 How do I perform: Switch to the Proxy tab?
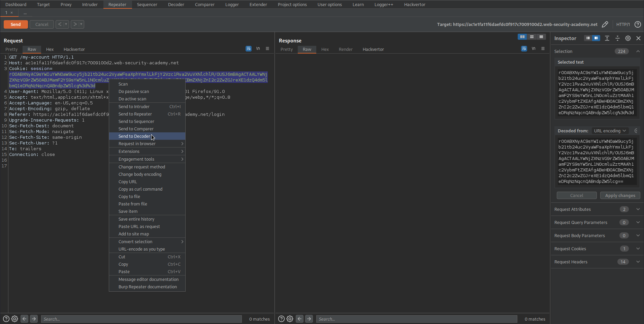point(66,4)
